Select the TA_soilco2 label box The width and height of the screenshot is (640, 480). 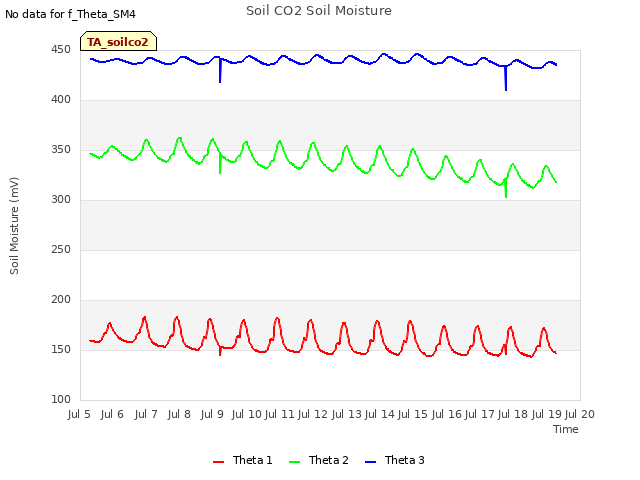118,41
